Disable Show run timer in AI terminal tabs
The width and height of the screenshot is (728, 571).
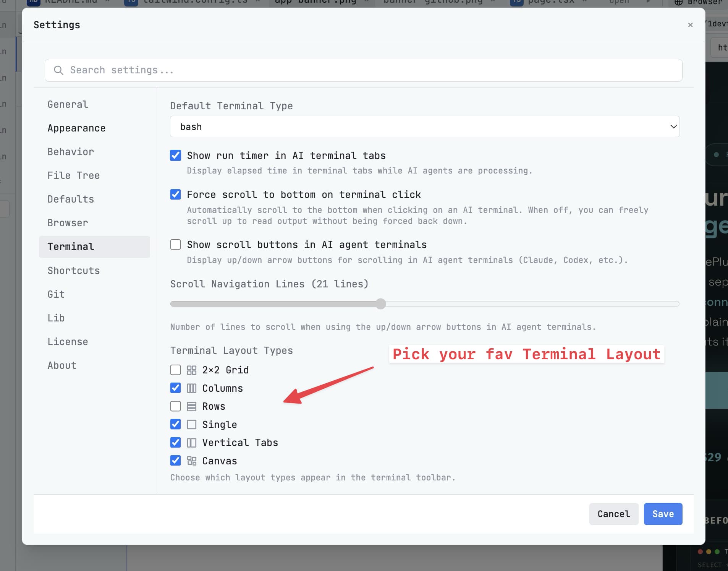(175, 155)
